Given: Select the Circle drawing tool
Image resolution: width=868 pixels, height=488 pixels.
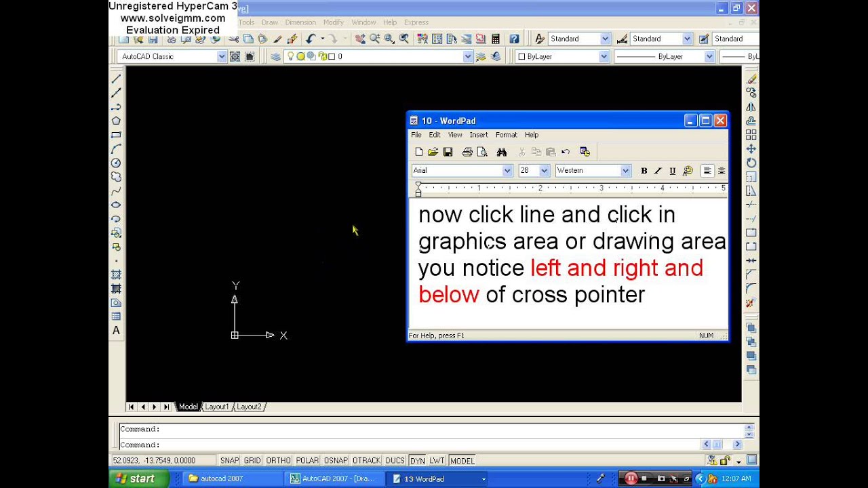Looking at the screenshot, I should 116,163.
